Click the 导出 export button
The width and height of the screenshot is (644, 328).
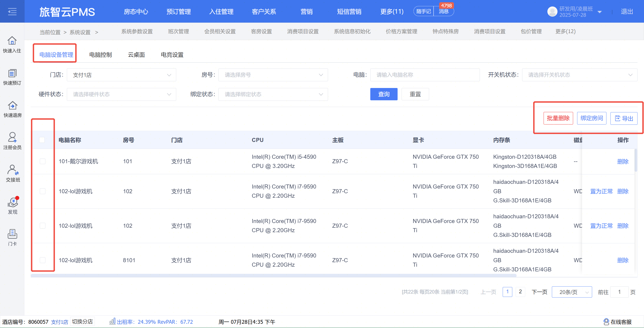coord(624,118)
